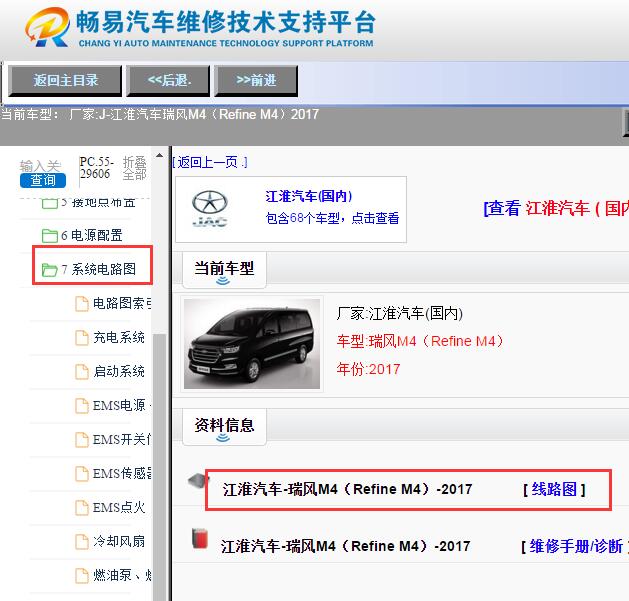Viewport: 629px width, 601px height.
Task: Select the 资料信息 tab
Action: click(x=224, y=426)
